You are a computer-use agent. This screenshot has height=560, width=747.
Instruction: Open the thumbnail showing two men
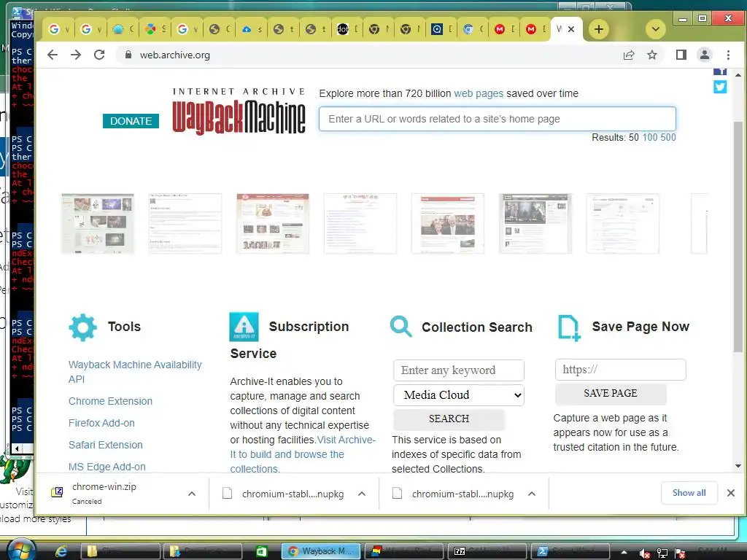click(448, 223)
